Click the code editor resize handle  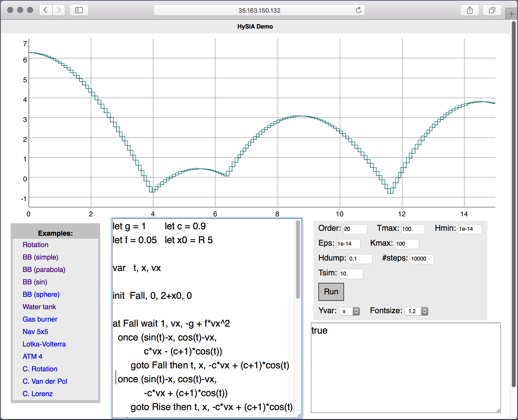point(299,415)
